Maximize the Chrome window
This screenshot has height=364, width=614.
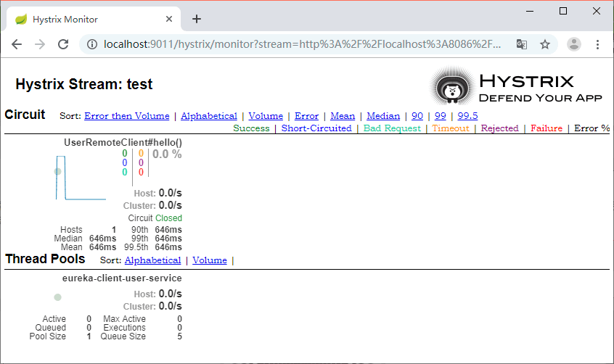coord(563,11)
